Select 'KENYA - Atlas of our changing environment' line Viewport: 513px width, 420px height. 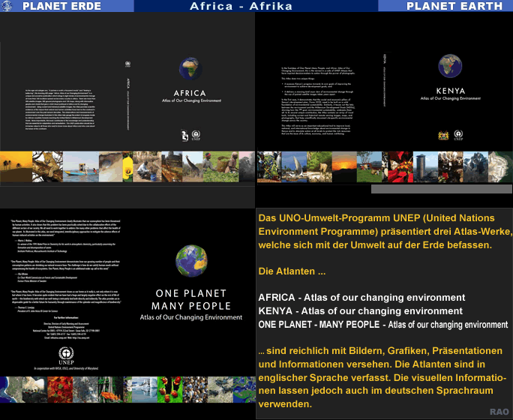(360, 310)
